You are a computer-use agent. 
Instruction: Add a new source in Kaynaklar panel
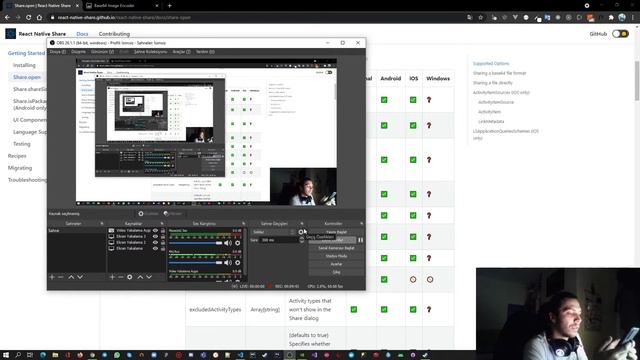[x=112, y=277]
